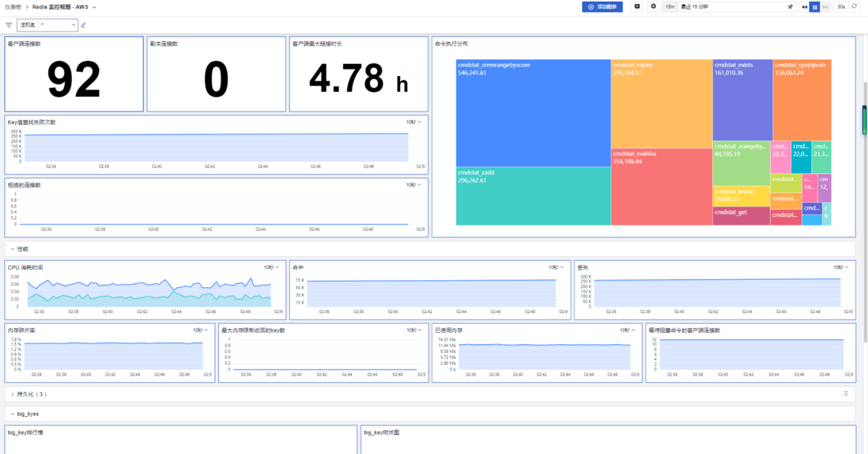Go to 仪表板 breadcrumb link
This screenshot has width=868, height=454.
coord(13,7)
